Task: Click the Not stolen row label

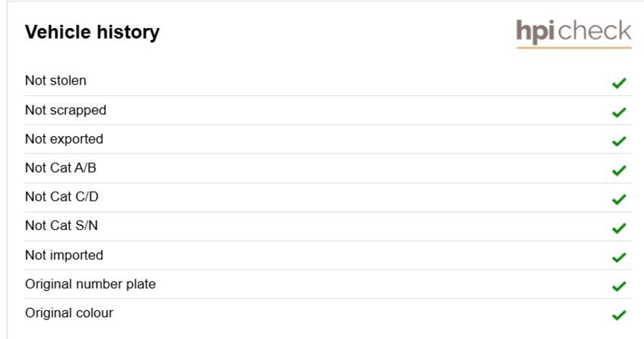Action: (x=56, y=80)
